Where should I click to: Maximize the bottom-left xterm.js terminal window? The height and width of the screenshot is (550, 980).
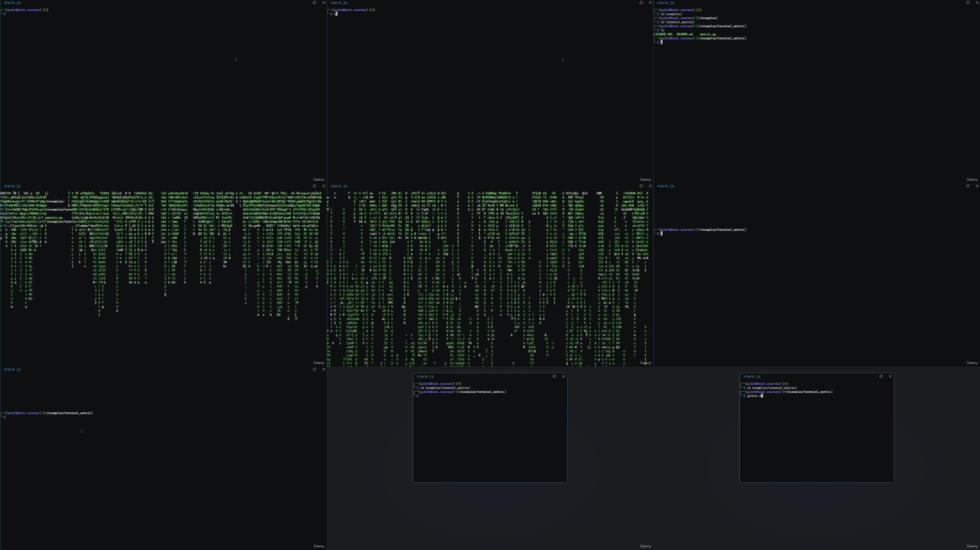coord(314,369)
